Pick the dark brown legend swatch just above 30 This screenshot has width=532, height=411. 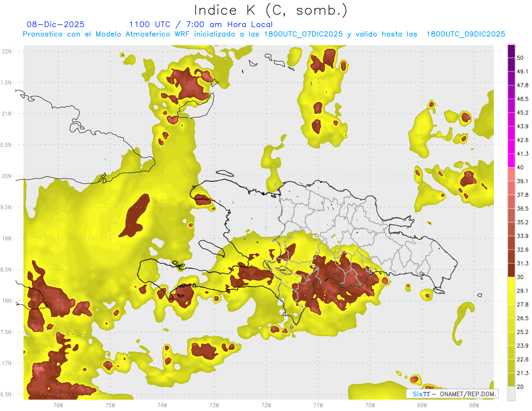click(x=512, y=270)
